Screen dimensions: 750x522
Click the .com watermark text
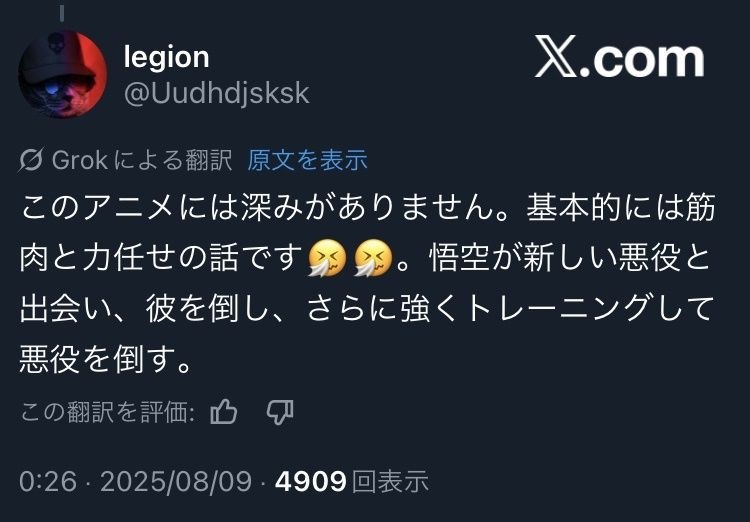(642, 60)
